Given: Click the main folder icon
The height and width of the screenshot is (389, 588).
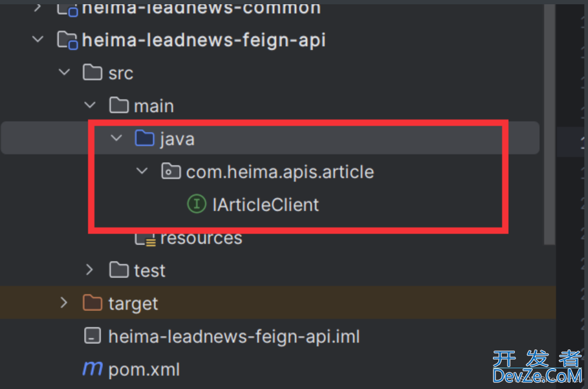Looking at the screenshot, I should point(119,105).
